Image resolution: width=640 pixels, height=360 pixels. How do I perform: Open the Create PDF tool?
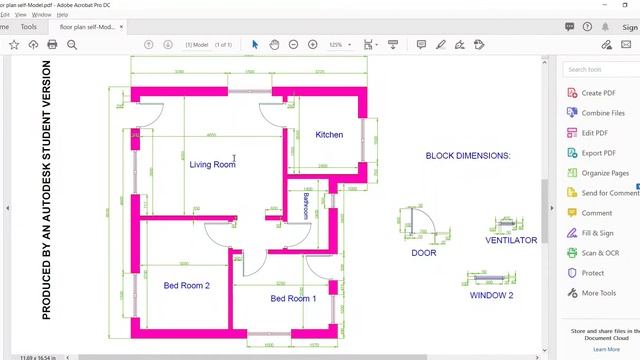point(598,93)
